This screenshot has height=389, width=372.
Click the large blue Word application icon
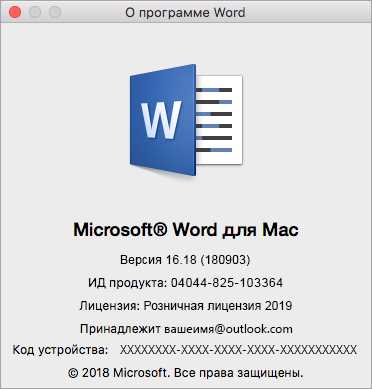tap(186, 120)
